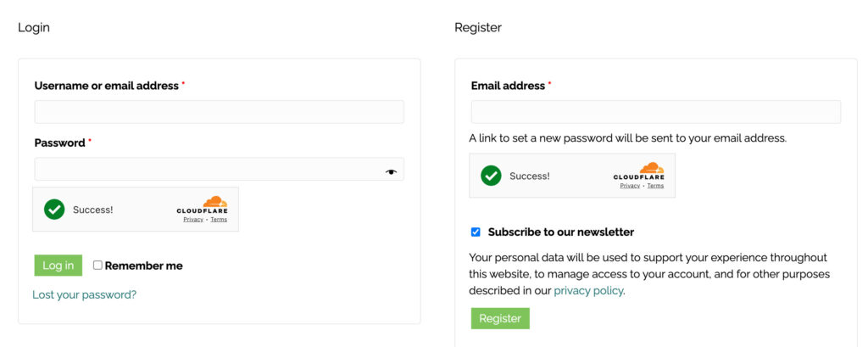Open the Lost your password link
The image size is (868, 347).
[84, 294]
